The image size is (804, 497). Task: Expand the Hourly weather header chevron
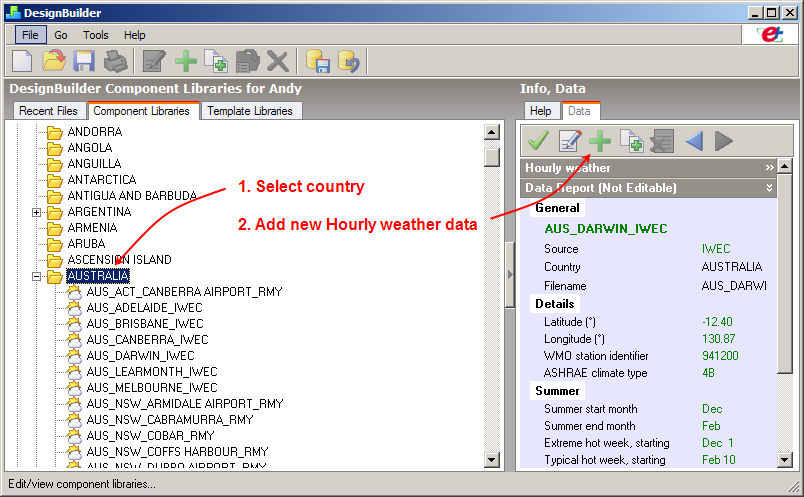pos(769,168)
